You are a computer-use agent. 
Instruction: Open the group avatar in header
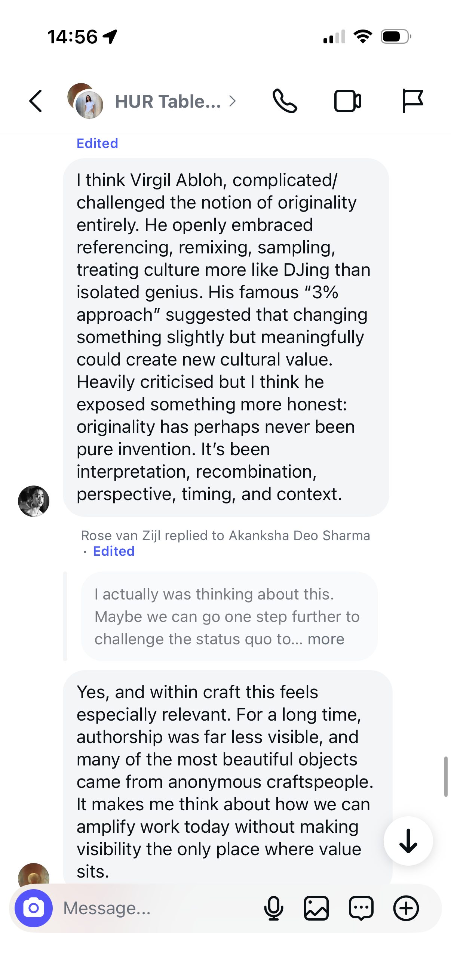(x=85, y=101)
